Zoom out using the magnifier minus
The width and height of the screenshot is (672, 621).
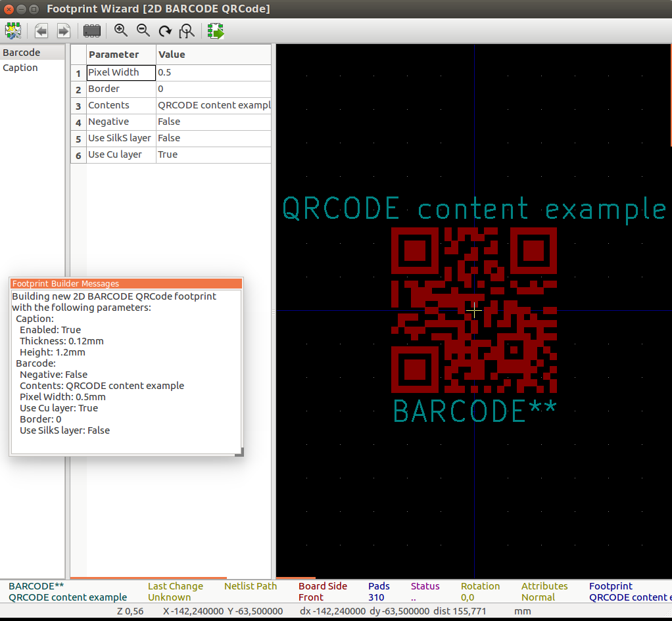point(143,31)
